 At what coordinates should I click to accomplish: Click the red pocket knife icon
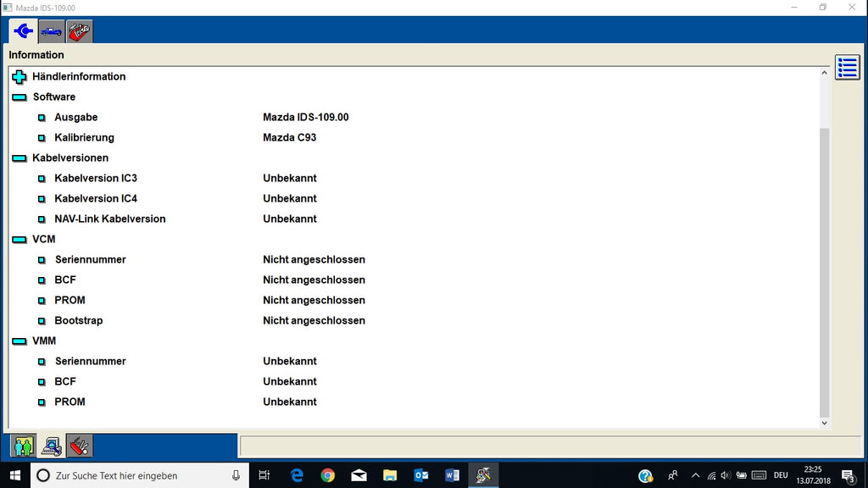[x=79, y=446]
